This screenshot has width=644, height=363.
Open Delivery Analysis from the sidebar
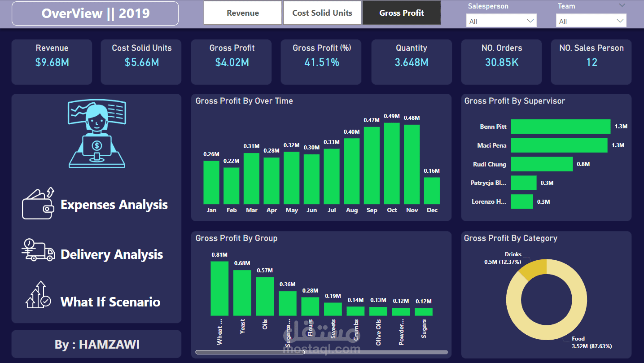pos(111,254)
